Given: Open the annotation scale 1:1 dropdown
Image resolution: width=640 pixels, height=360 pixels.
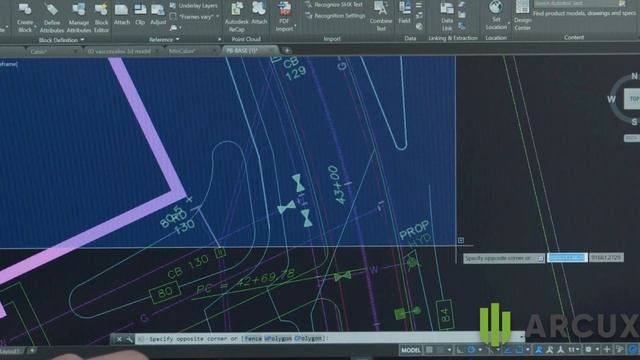Looking at the screenshot, I should point(574,350).
